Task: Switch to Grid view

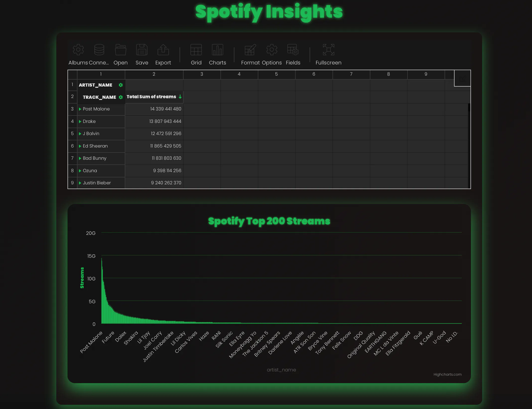Action: tap(196, 54)
